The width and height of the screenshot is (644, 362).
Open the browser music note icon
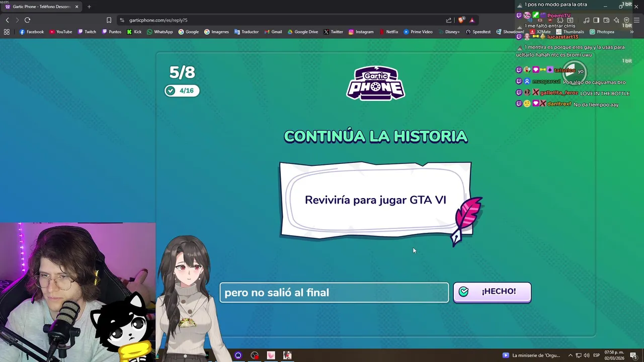tap(586, 20)
